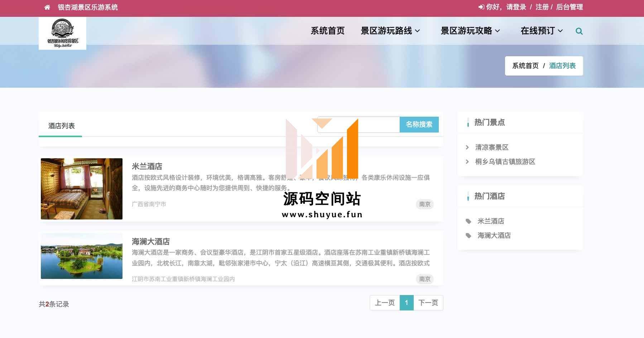644x338 pixels.
Task: Click 系统首页 in the breadcrumb
Action: (x=525, y=66)
